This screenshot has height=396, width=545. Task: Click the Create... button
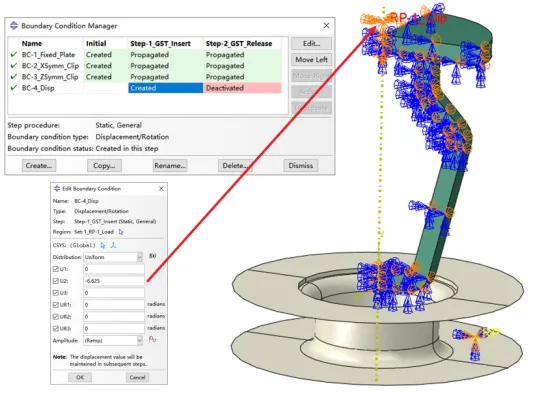pos(39,166)
